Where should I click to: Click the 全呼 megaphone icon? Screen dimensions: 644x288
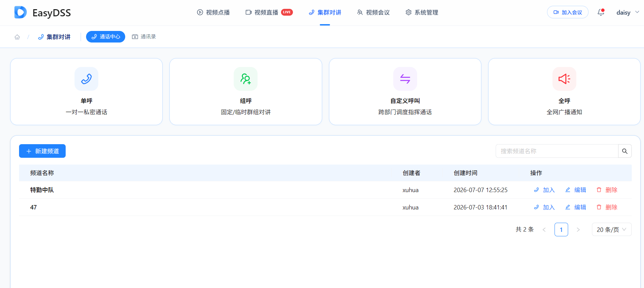(x=564, y=79)
